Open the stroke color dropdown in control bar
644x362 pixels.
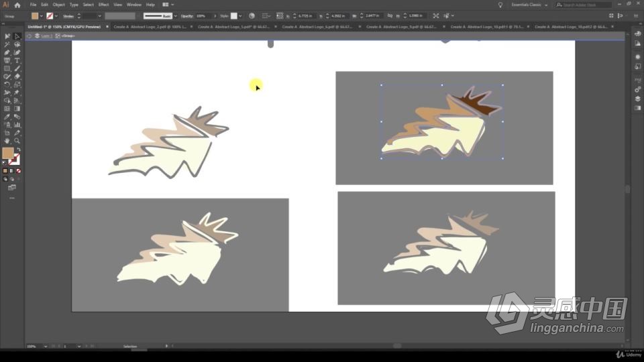[x=56, y=16]
